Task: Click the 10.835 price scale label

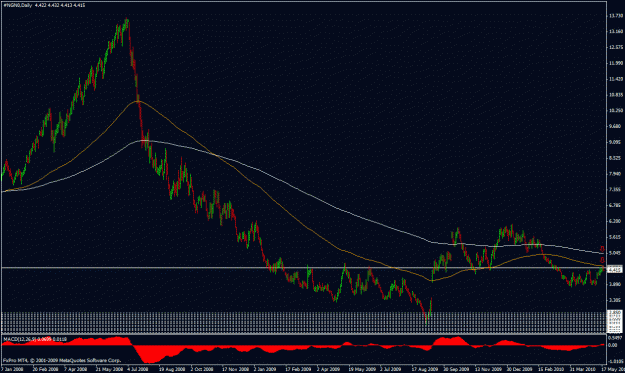Action: pos(616,95)
